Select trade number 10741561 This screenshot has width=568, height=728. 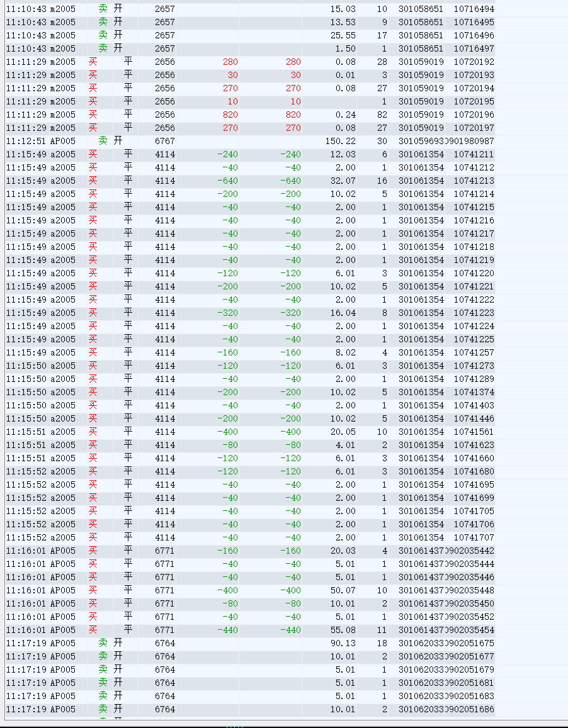pyautogui.click(x=474, y=432)
